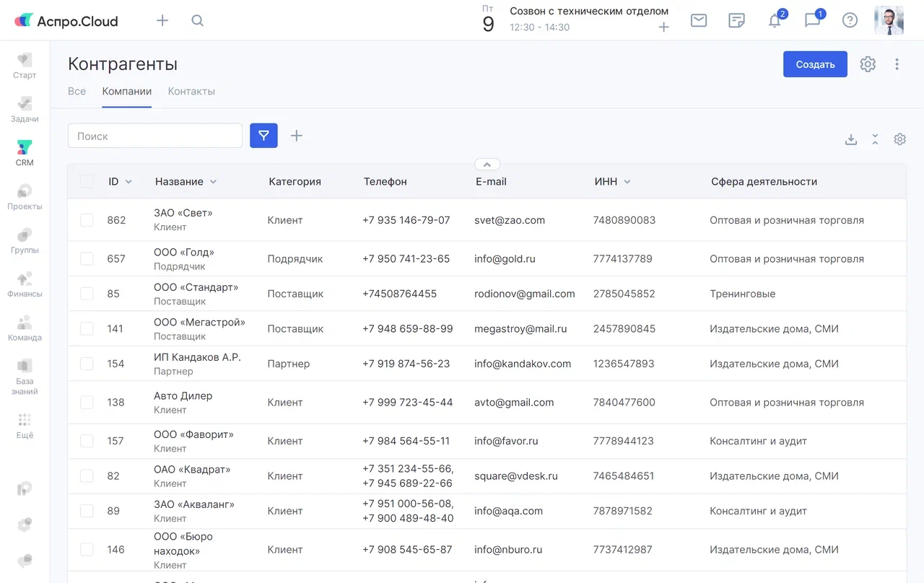Screen dimensions: 924x583
Task: Open the notifications bell icon
Action: coord(775,20)
